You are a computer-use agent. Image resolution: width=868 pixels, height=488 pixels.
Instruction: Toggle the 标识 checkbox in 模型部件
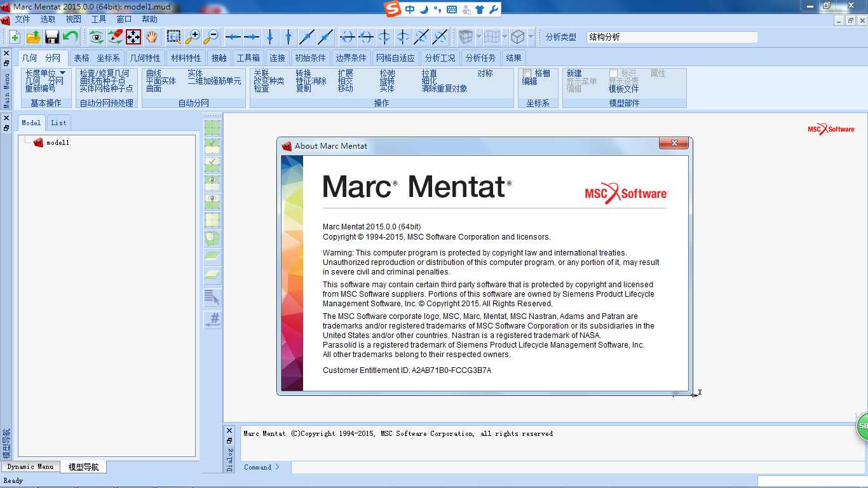pyautogui.click(x=613, y=74)
